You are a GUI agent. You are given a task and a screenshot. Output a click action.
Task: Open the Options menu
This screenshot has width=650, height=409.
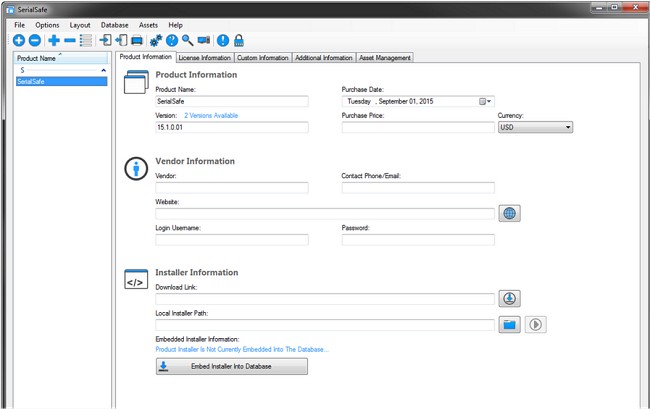47,25
